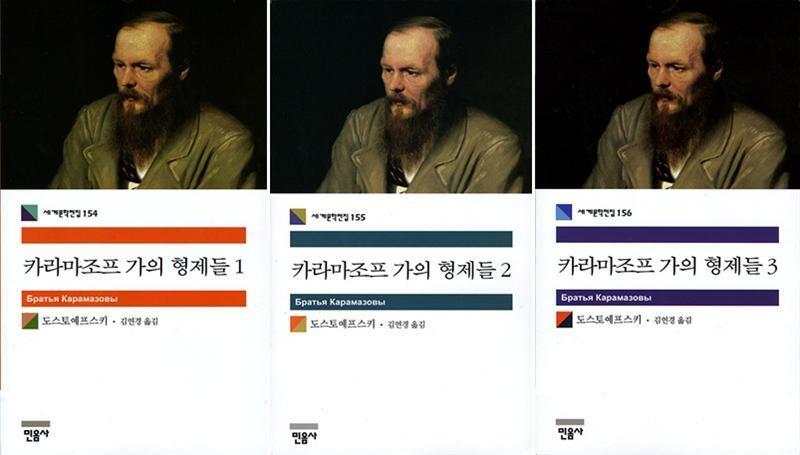800x455 pixels.
Task: Select the orange author square on volume 2
Action: 298,324
